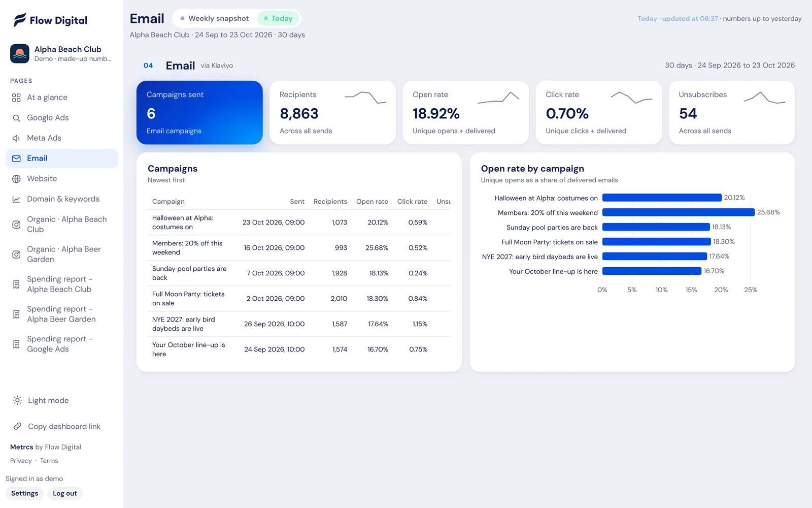Click the sun icon beside Light mode
This screenshot has height=508, width=812.
(17, 400)
